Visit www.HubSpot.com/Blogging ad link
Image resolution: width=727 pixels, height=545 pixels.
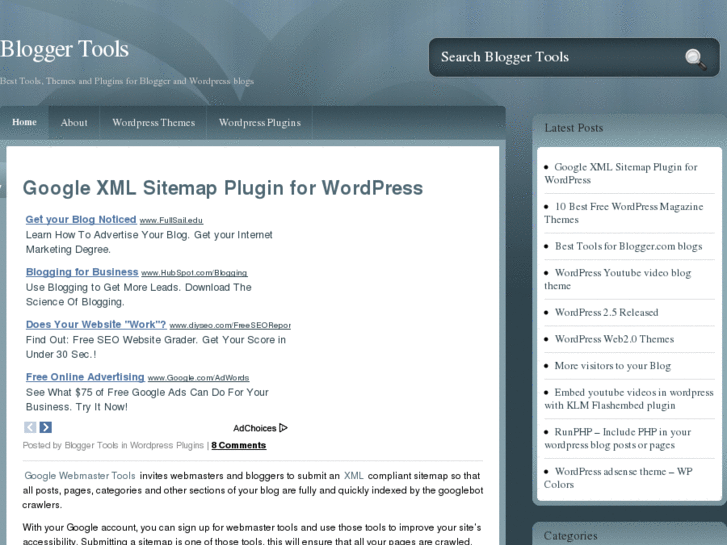point(194,273)
